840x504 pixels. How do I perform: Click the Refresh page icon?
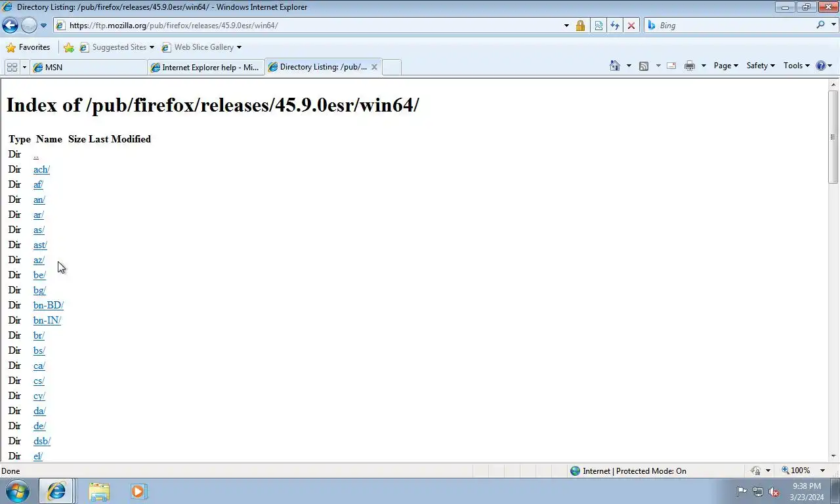pos(615,26)
